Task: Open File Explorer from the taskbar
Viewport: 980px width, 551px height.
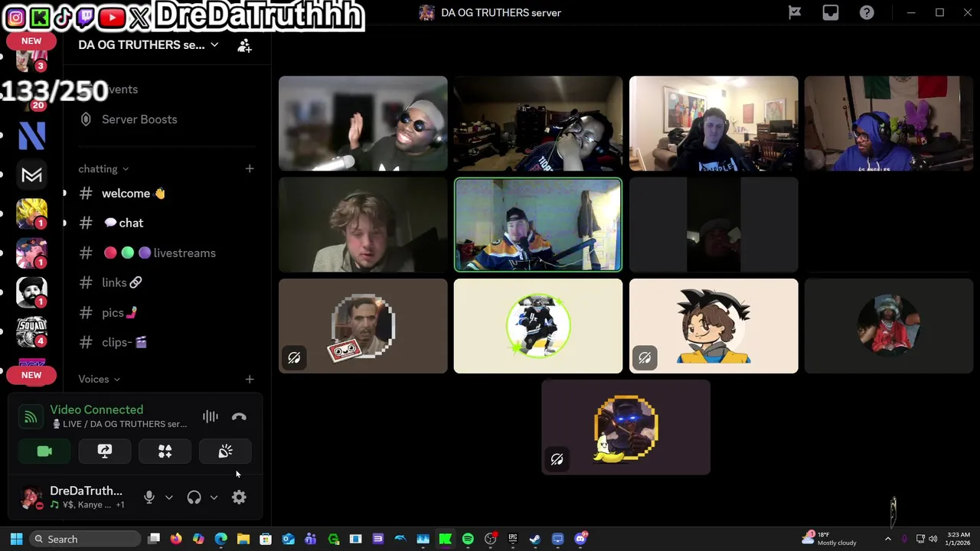Action: (243, 539)
